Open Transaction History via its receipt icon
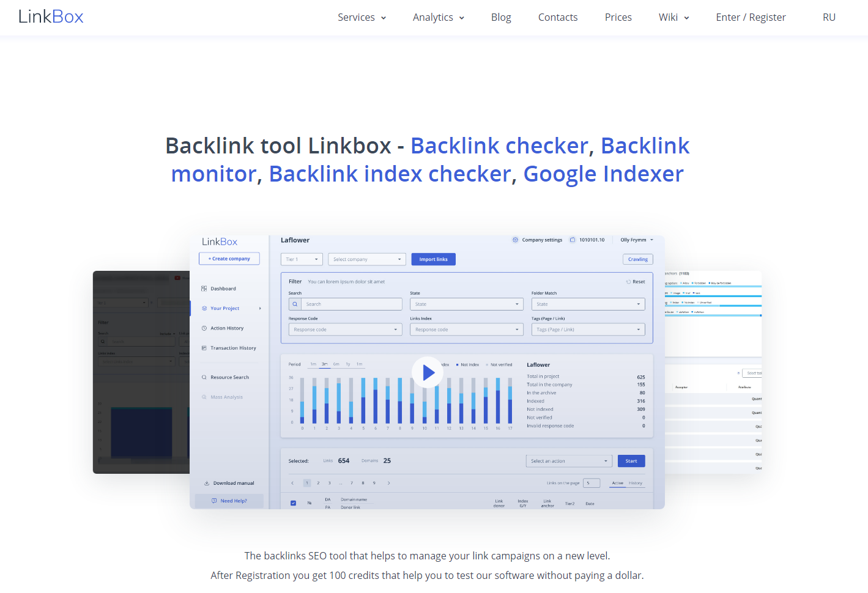 pos(205,347)
